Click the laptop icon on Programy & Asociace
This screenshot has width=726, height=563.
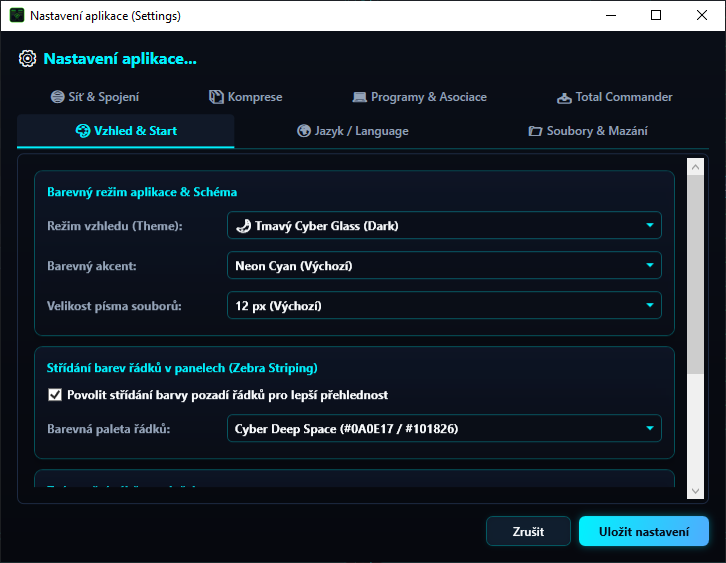pos(360,97)
